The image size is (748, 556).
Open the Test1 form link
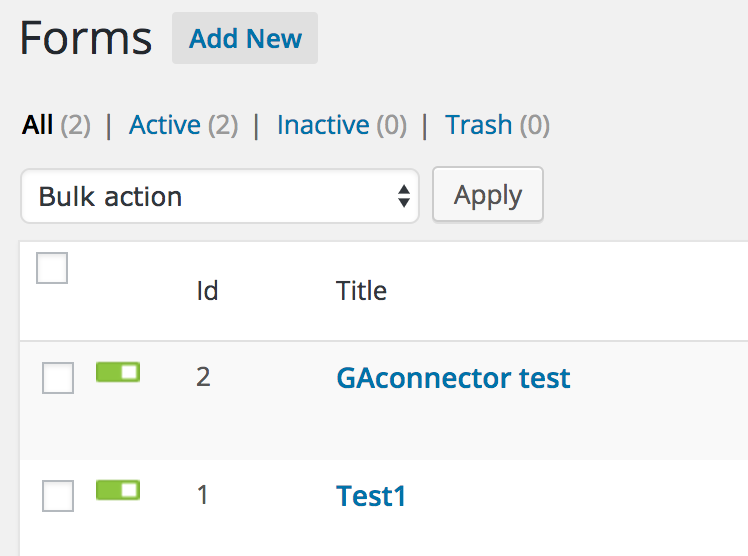371,496
